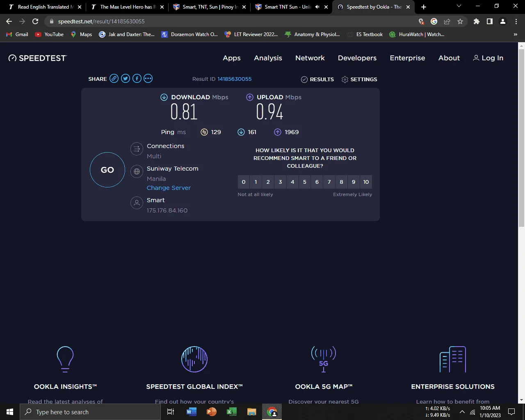The height and width of the screenshot is (420, 525).
Task: Select rating 7 for recommending Smart
Action: click(329, 182)
